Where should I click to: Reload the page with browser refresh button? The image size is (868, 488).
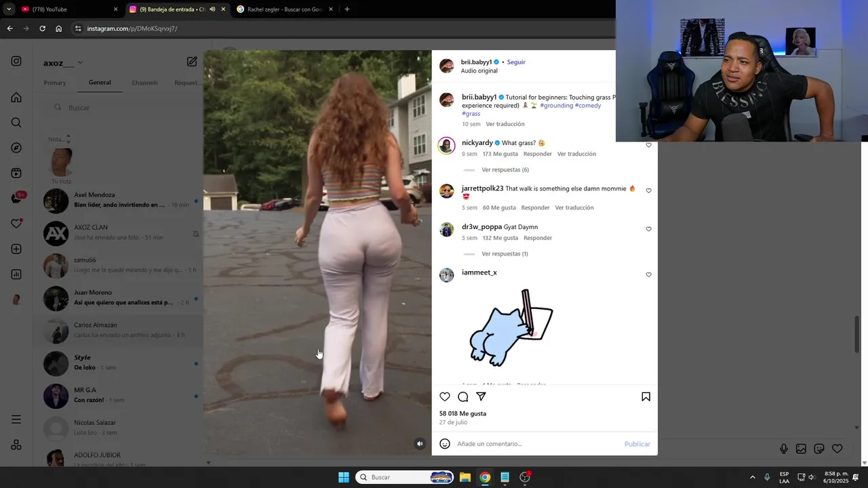(42, 28)
